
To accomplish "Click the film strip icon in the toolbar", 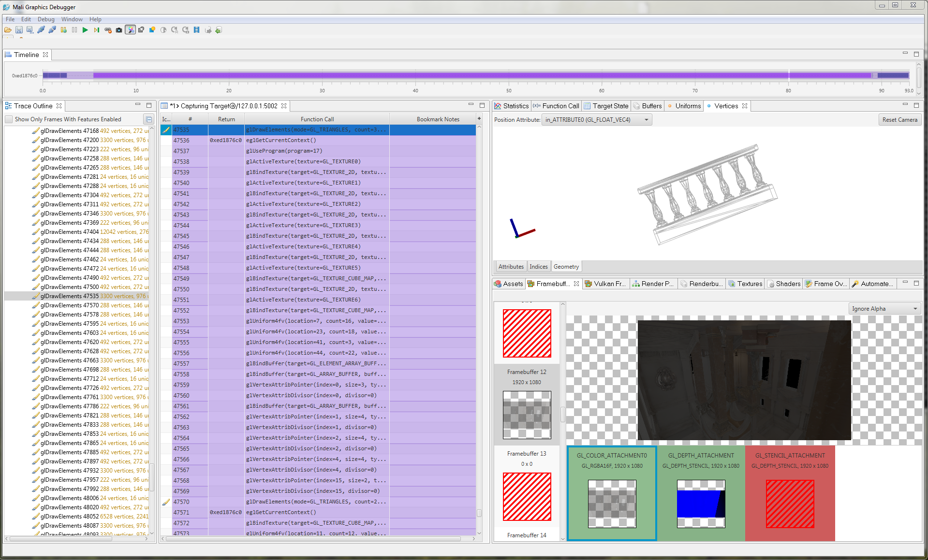I will [197, 30].
